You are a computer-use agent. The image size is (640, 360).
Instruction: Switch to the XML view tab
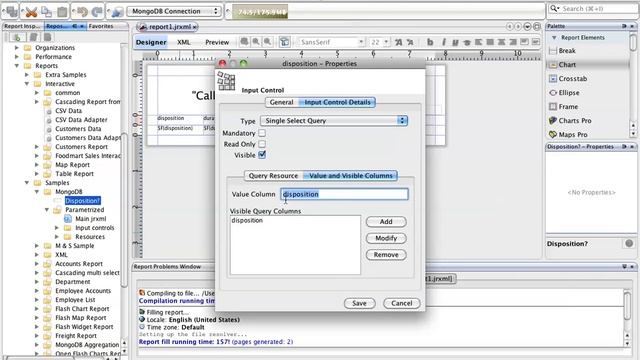[x=184, y=42]
